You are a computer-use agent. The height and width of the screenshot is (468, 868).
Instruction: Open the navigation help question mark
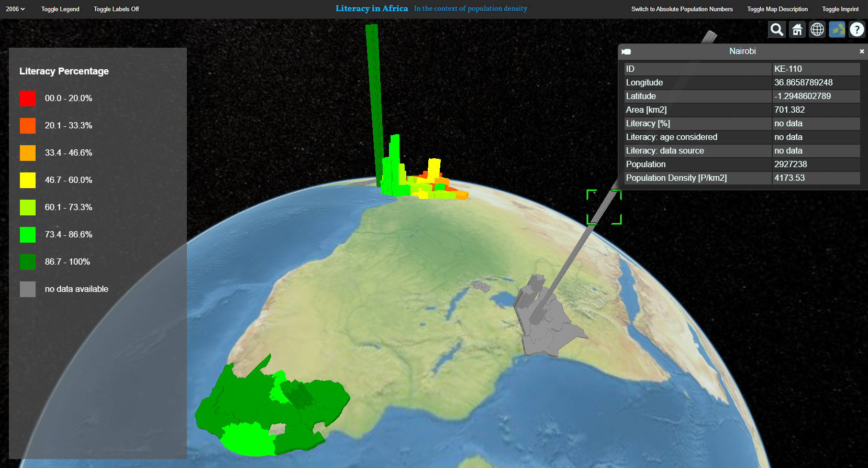(857, 29)
